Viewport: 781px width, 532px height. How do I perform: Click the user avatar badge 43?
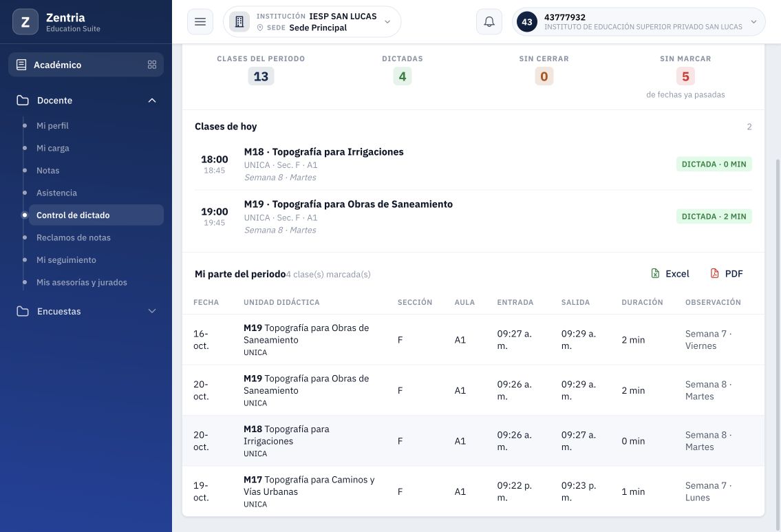(527, 22)
